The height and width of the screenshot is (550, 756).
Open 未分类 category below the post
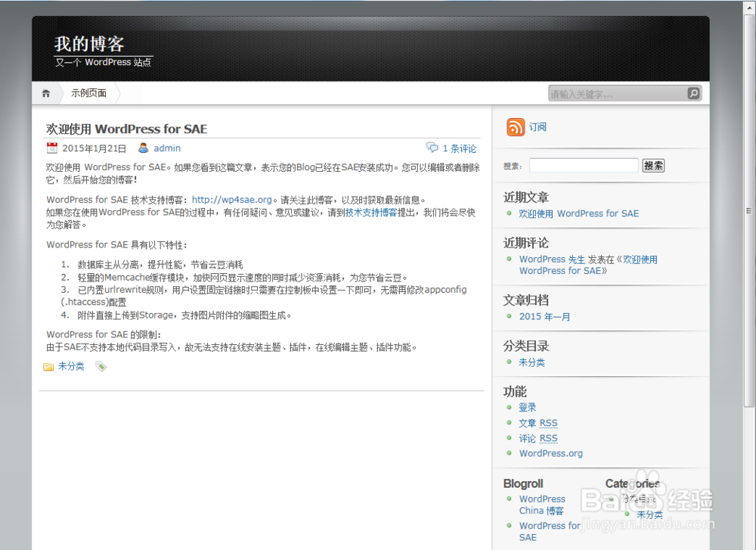(x=71, y=366)
